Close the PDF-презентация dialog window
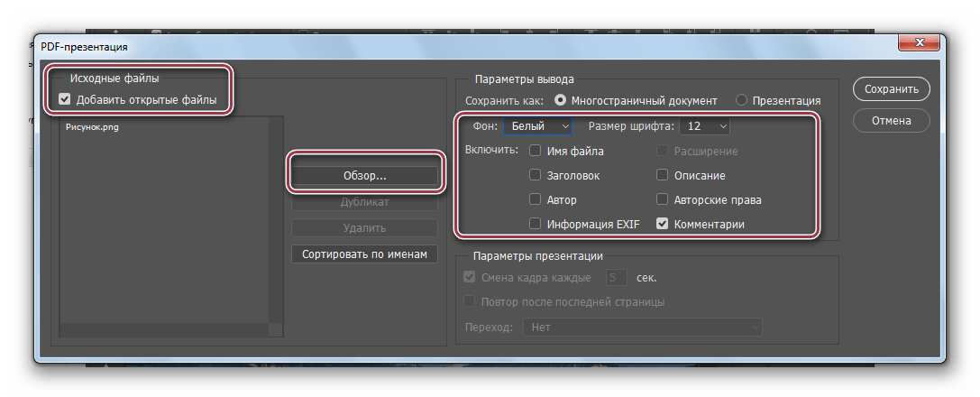Image resolution: width=980 pixels, height=397 pixels. [920, 42]
